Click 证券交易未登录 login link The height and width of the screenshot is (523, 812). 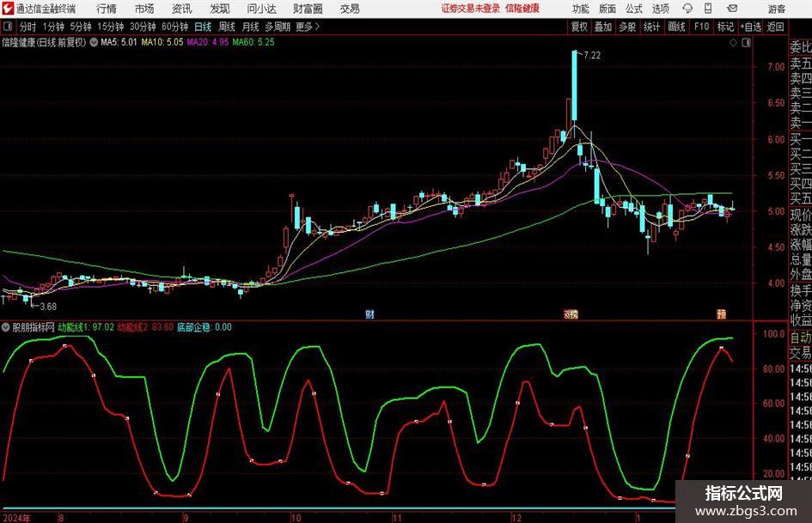point(471,9)
